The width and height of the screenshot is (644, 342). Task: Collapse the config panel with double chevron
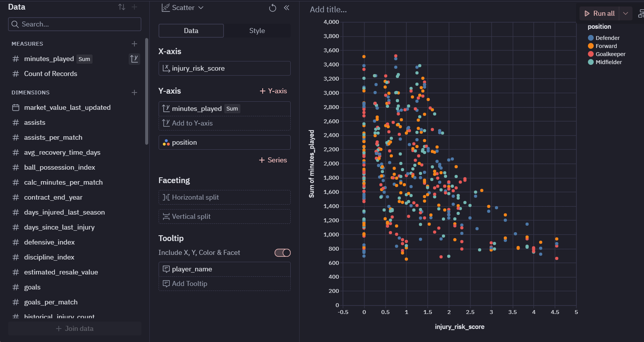(286, 8)
